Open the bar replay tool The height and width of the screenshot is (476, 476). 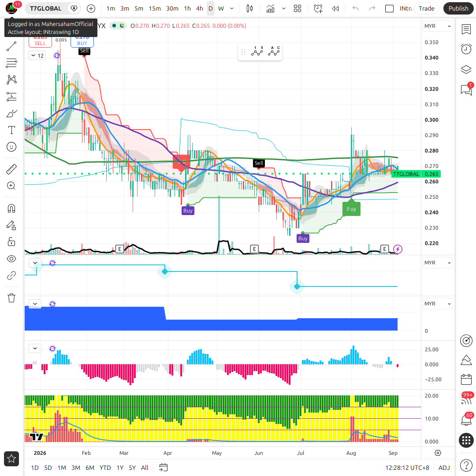[335, 8]
